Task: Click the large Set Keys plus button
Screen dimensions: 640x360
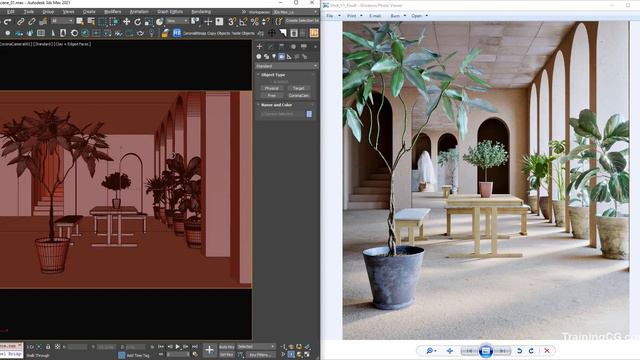Action: click(x=209, y=350)
